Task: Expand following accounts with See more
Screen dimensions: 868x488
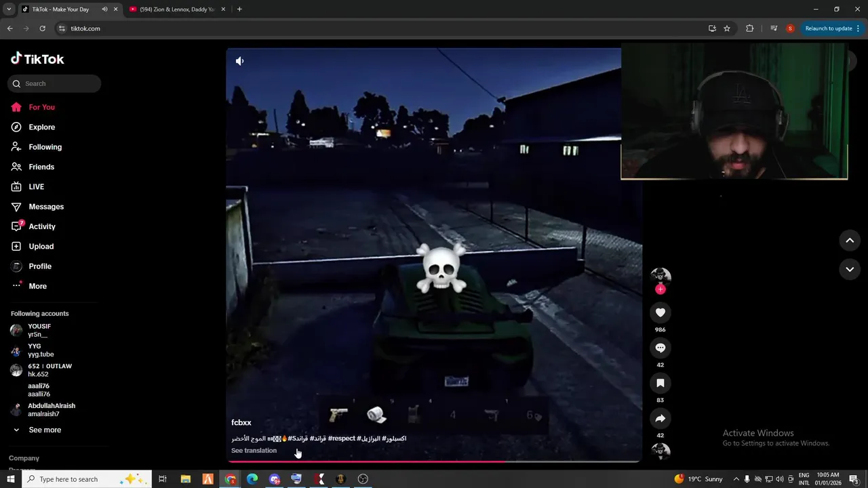Action: point(45,430)
